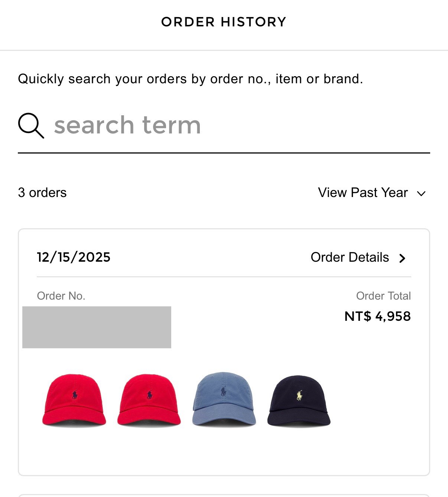Screen dimensions: 448x497
Task: Click the "Quickly search your orders" hint text
Action: pyautogui.click(x=190, y=79)
